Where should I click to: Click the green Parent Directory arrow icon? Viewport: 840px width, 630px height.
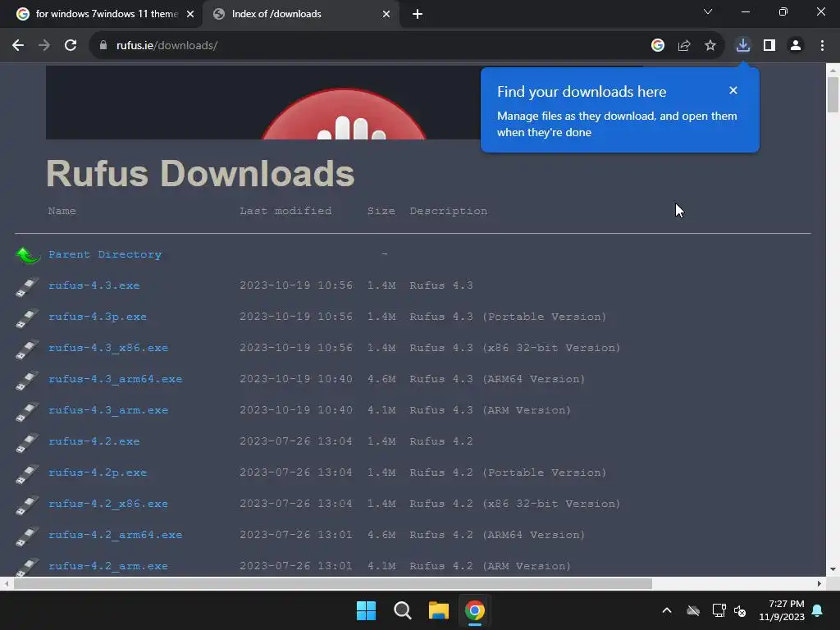(x=28, y=255)
